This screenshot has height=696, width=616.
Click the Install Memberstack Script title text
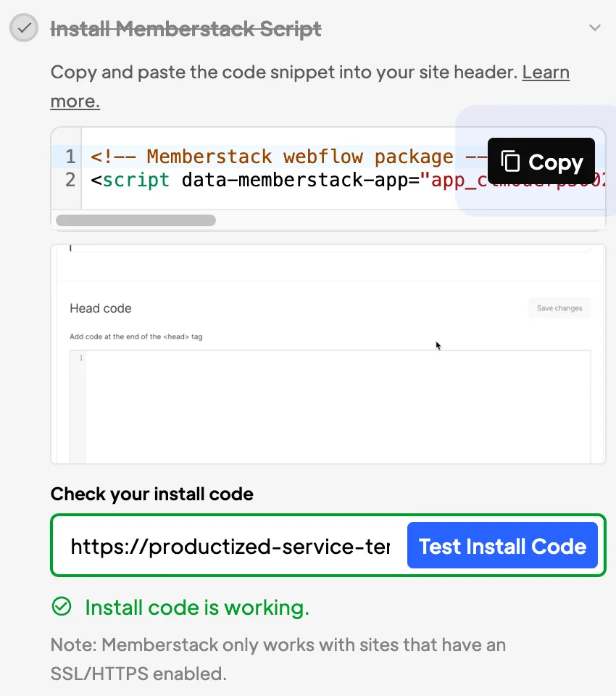186,29
